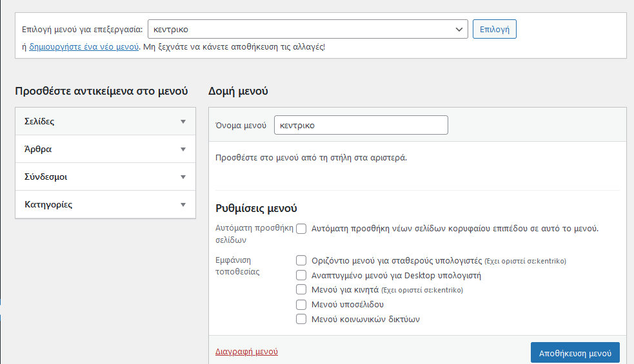Open the menu selection dropdown showing κεντρικο
Viewport: 634px width, 364px height.
308,30
